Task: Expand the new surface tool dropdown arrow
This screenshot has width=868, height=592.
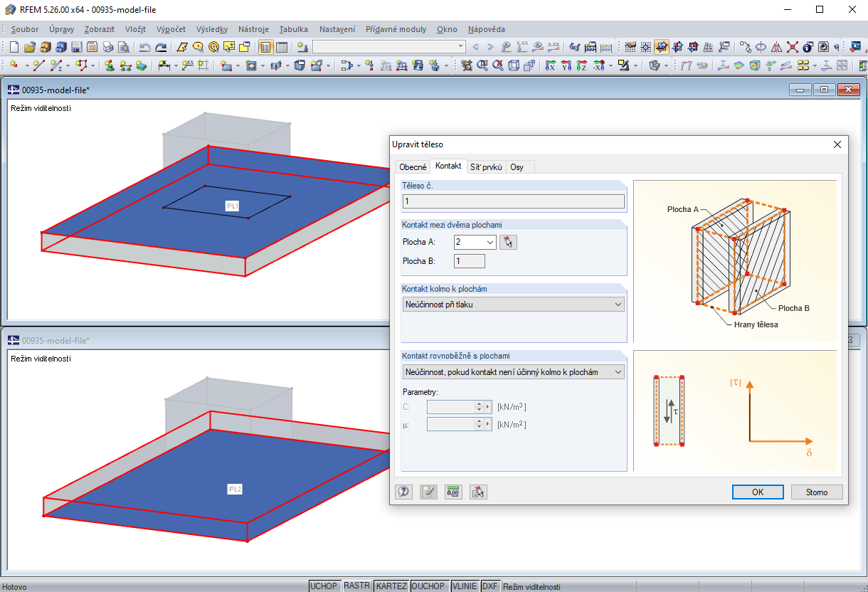Action: [238, 65]
